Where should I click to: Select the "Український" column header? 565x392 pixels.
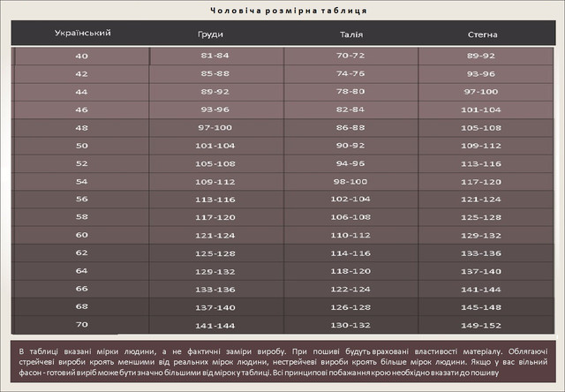(x=82, y=34)
